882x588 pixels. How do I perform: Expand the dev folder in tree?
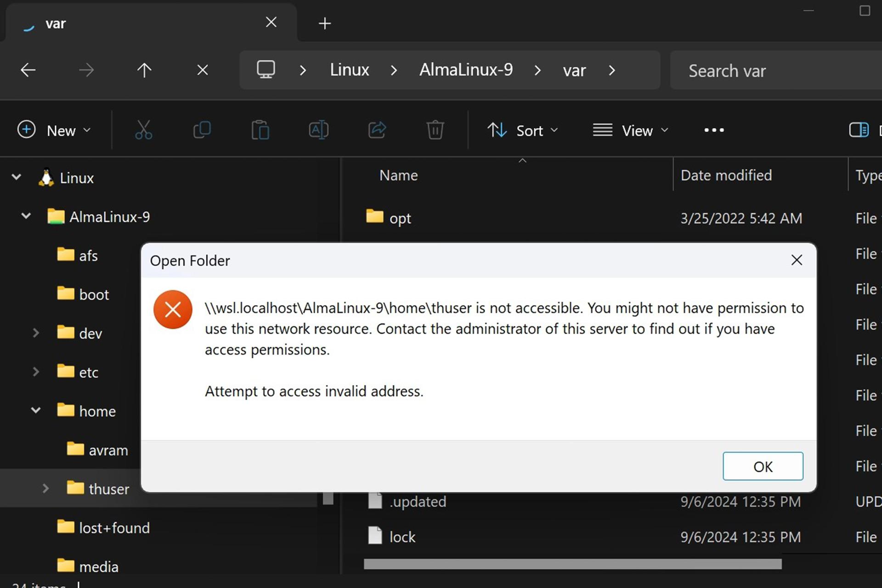coord(36,333)
